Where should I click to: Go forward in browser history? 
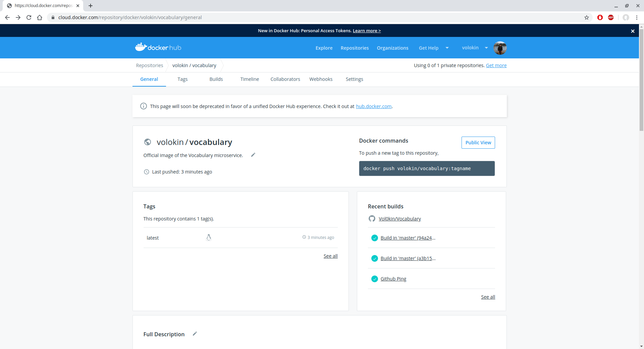point(18,17)
